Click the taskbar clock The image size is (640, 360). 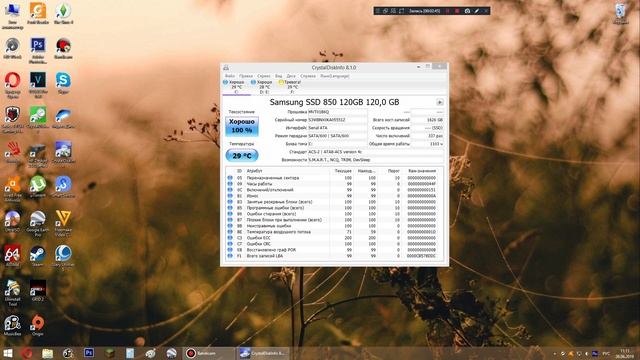click(625, 353)
